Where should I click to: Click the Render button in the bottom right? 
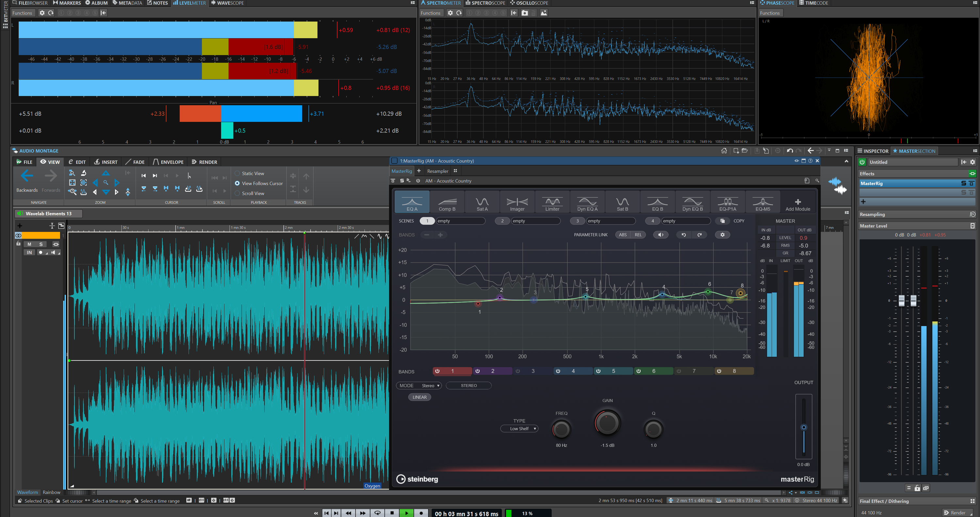point(956,512)
